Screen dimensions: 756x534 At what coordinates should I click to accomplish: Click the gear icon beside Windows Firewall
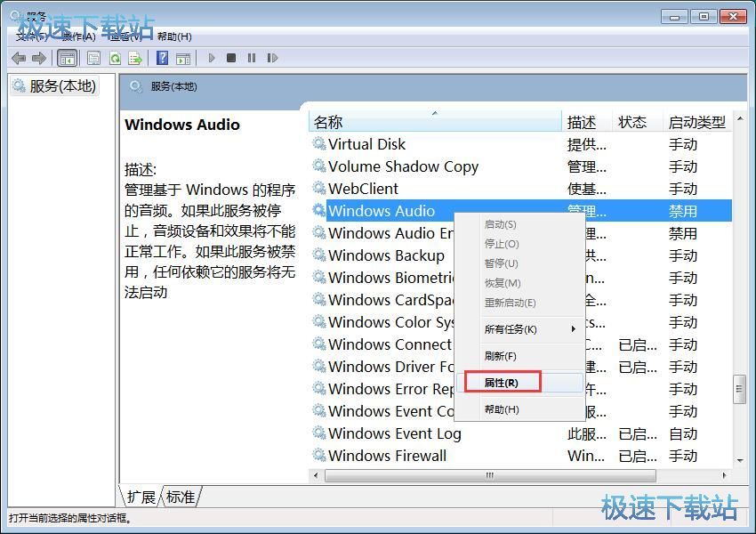[319, 456]
